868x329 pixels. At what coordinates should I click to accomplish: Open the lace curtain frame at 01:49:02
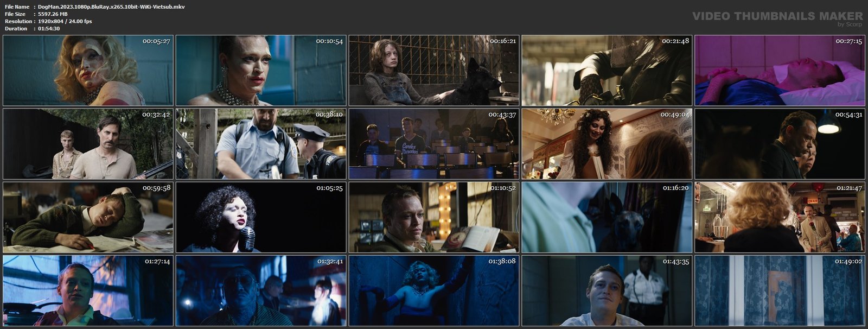(x=780, y=290)
